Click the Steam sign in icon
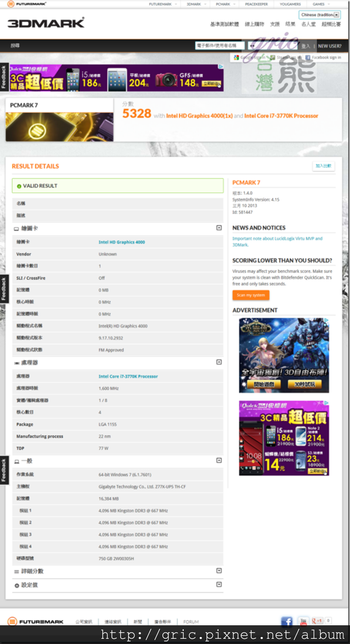350x644 pixels. point(272,57)
